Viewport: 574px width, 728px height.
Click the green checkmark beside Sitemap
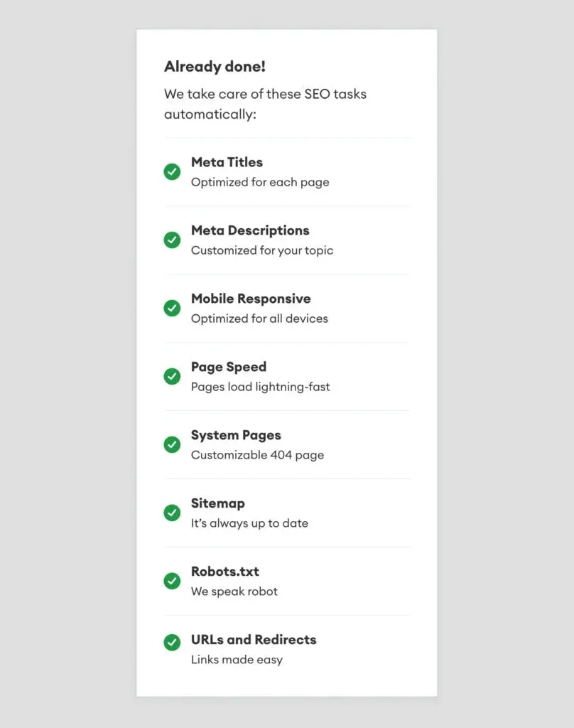[x=172, y=513]
